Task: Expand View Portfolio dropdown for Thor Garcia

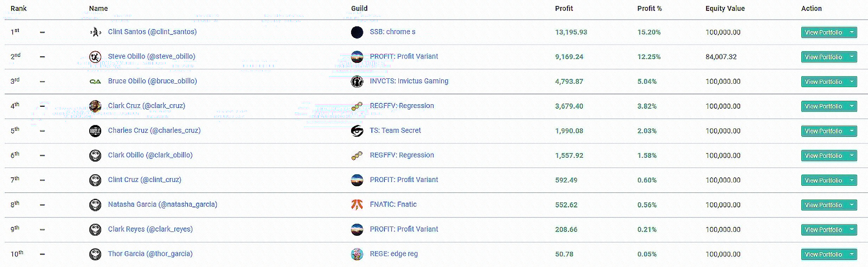Action: pos(852,254)
